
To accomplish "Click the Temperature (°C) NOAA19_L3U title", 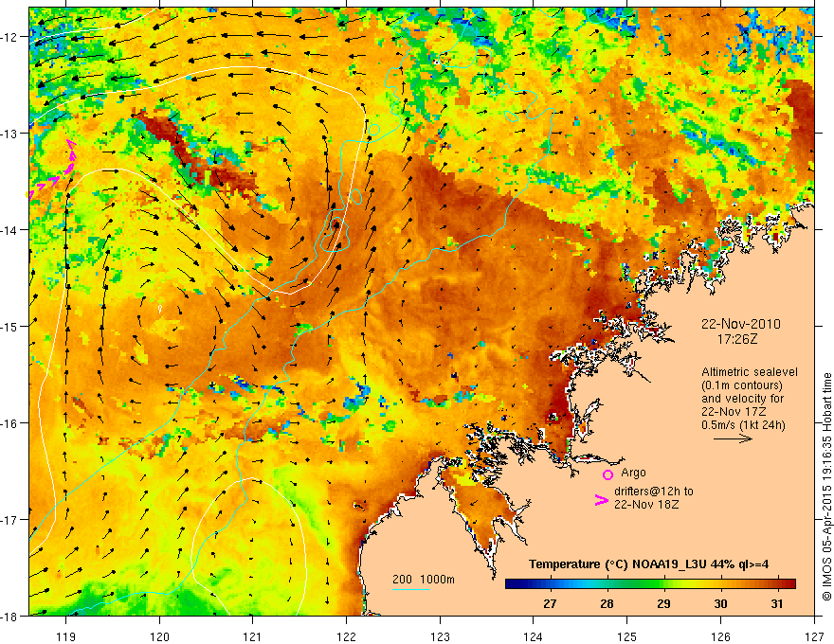I will click(648, 564).
